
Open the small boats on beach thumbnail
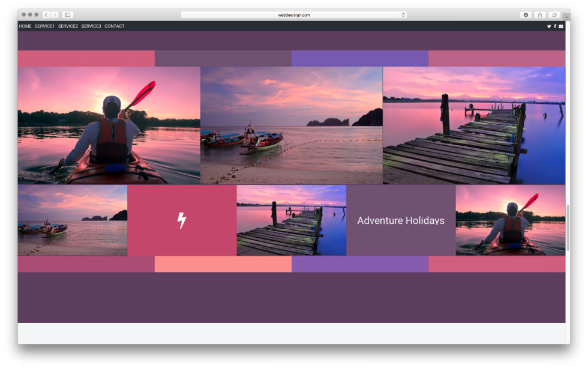73,220
